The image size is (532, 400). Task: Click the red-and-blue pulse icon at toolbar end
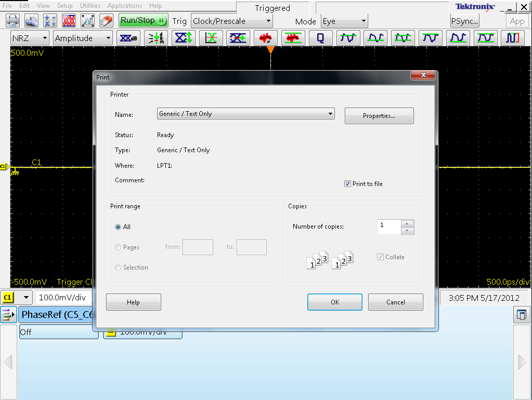click(x=513, y=38)
